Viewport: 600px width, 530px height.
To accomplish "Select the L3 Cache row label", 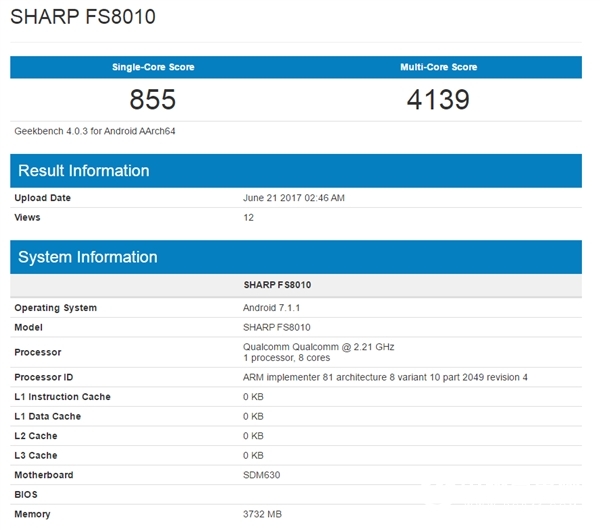I will click(36, 455).
